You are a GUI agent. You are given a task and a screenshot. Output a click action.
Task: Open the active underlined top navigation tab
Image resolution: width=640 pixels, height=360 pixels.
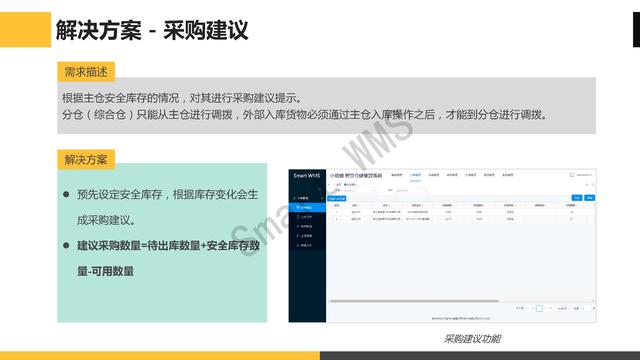(415, 176)
